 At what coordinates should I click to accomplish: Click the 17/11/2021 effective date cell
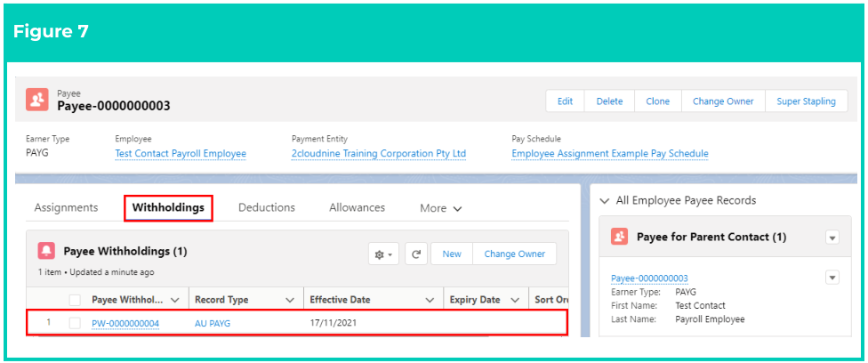(334, 323)
